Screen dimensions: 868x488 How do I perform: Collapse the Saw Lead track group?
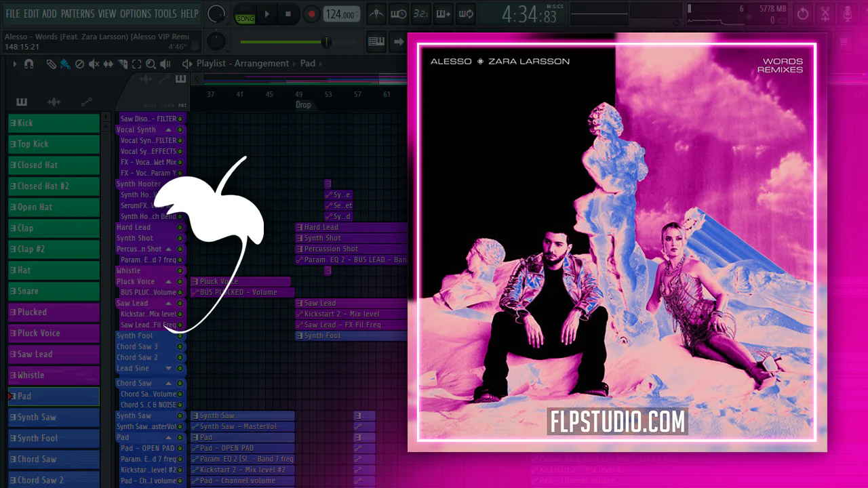point(169,304)
